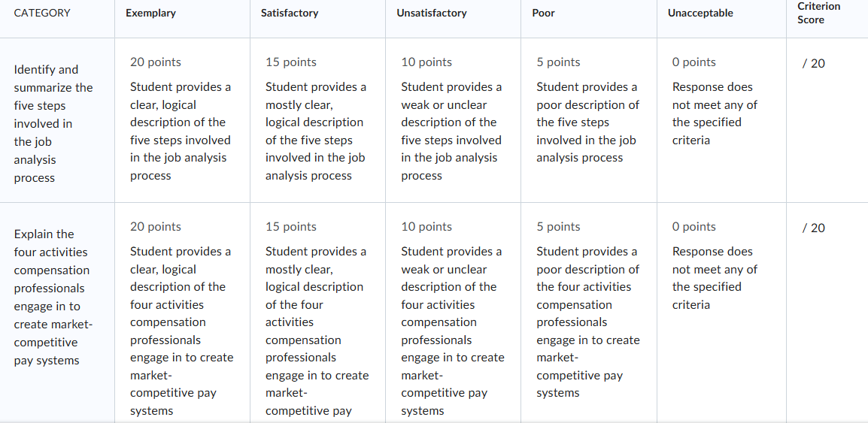Select job analysis criterion score field
This screenshot has height=423, width=868.
point(814,64)
